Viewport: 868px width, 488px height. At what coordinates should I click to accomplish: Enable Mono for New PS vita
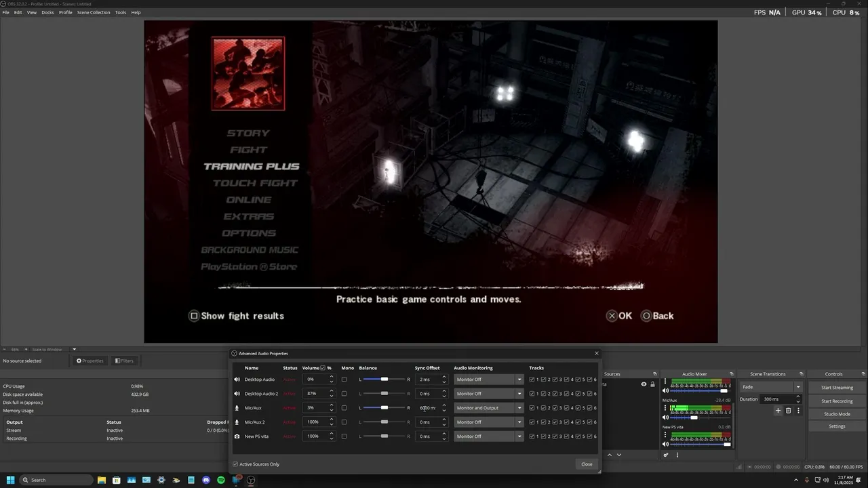(x=344, y=436)
